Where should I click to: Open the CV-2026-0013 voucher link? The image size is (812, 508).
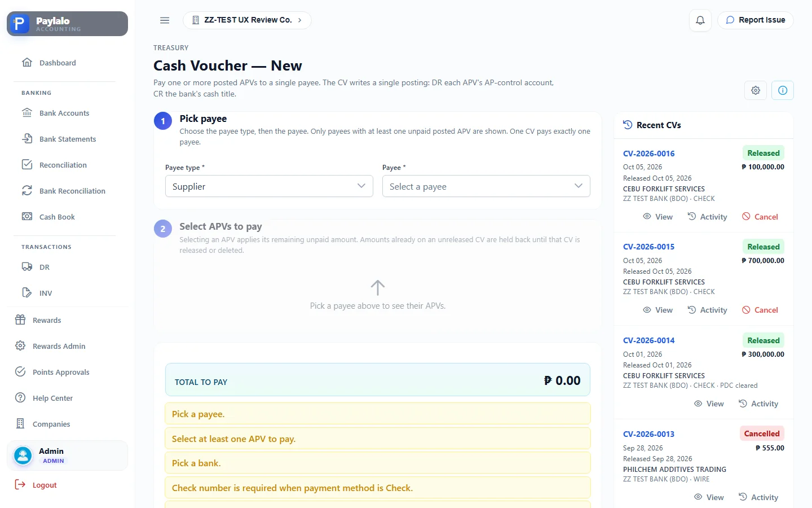[x=648, y=434]
